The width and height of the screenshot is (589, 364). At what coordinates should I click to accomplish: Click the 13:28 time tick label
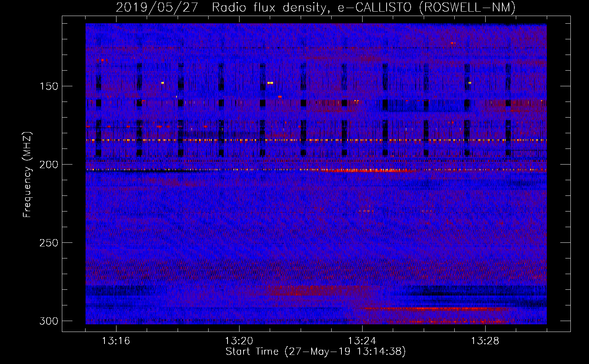485,341
